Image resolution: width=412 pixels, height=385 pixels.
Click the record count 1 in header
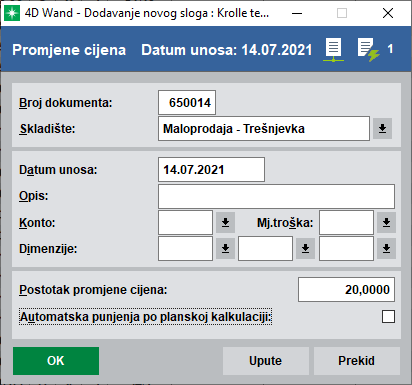tap(390, 49)
